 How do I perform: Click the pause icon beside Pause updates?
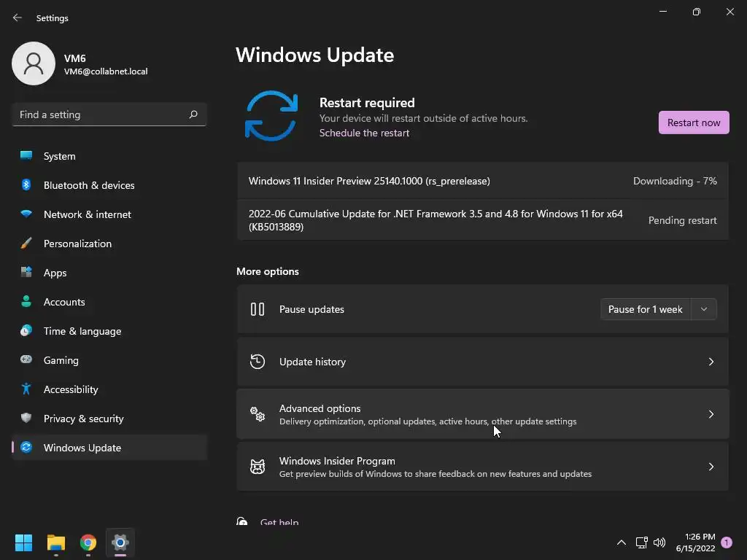coord(258,309)
